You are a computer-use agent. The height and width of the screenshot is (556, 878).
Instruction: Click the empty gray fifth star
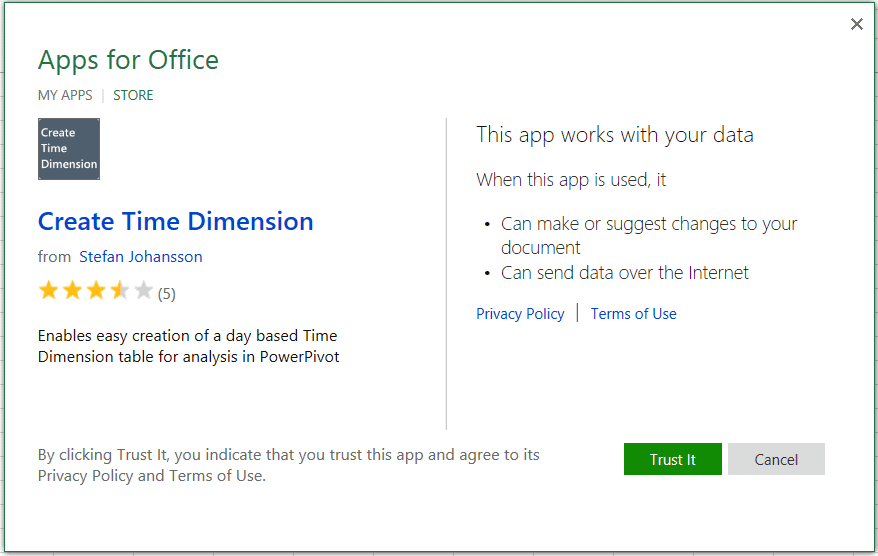click(143, 292)
